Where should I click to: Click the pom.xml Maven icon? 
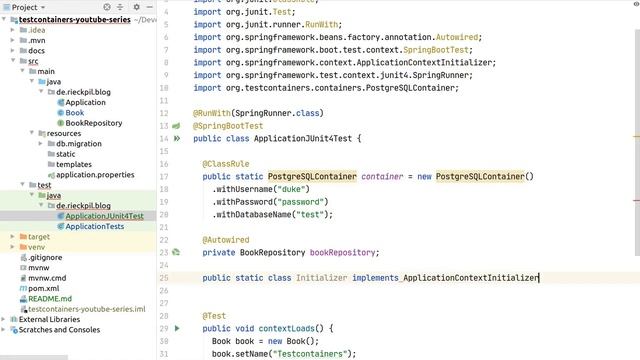point(23,288)
